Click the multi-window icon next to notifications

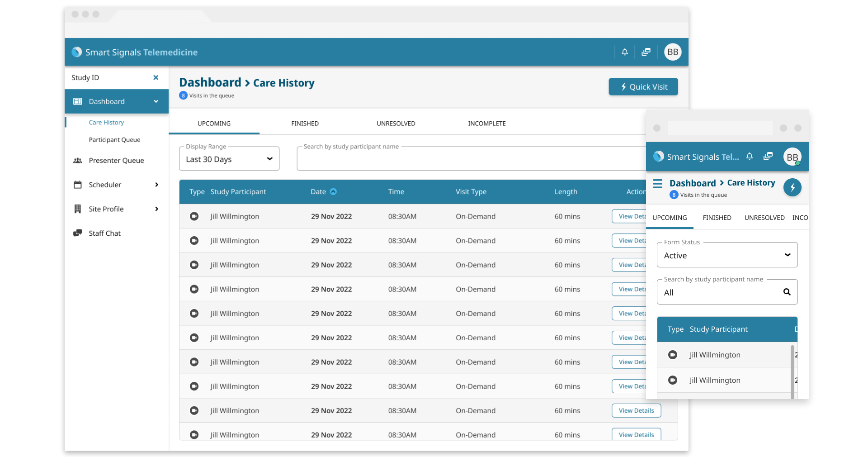[646, 52]
